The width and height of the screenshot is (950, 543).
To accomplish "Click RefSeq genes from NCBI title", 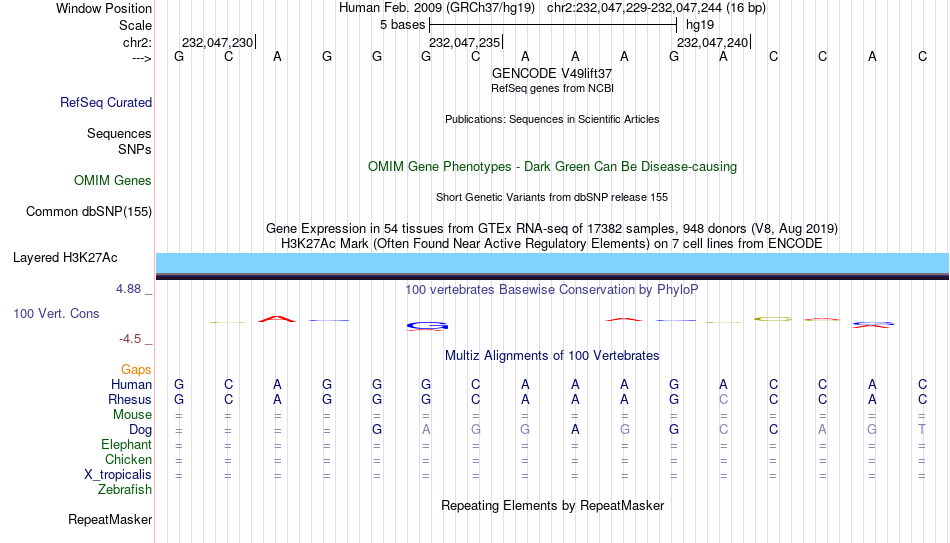I will coord(553,88).
